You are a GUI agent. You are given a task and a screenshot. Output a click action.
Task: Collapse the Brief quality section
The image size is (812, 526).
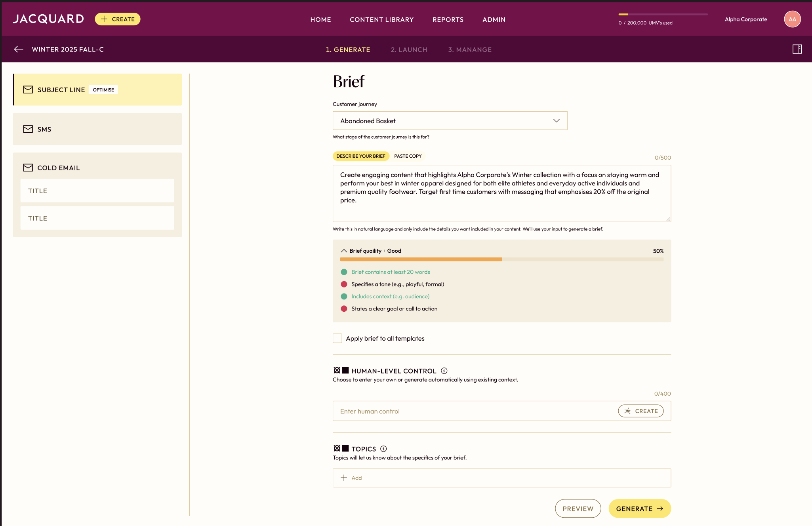tap(344, 251)
